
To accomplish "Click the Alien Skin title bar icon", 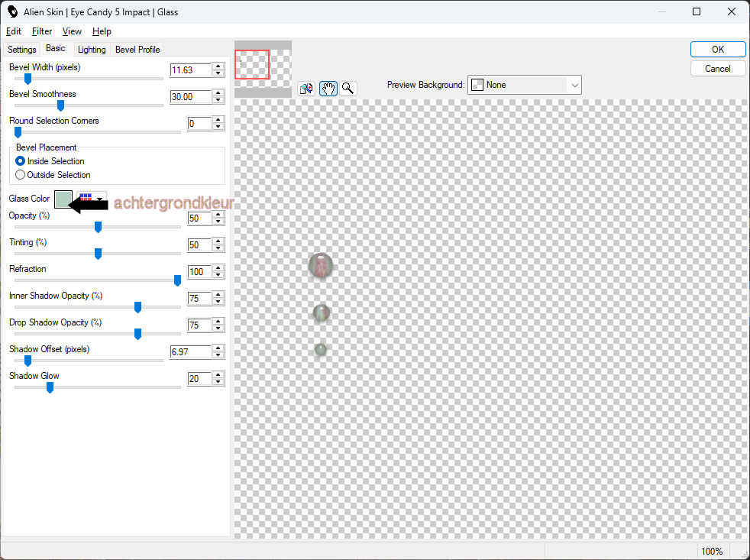I will (x=12, y=11).
